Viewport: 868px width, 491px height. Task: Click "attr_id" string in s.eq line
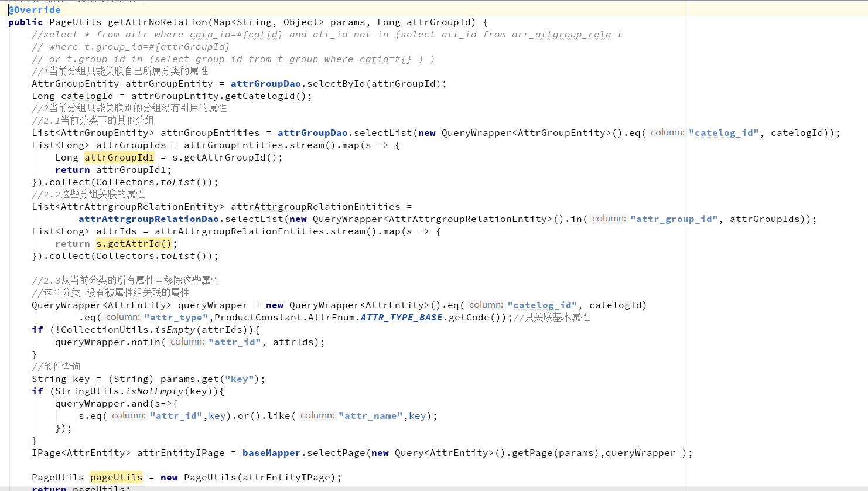[176, 415]
